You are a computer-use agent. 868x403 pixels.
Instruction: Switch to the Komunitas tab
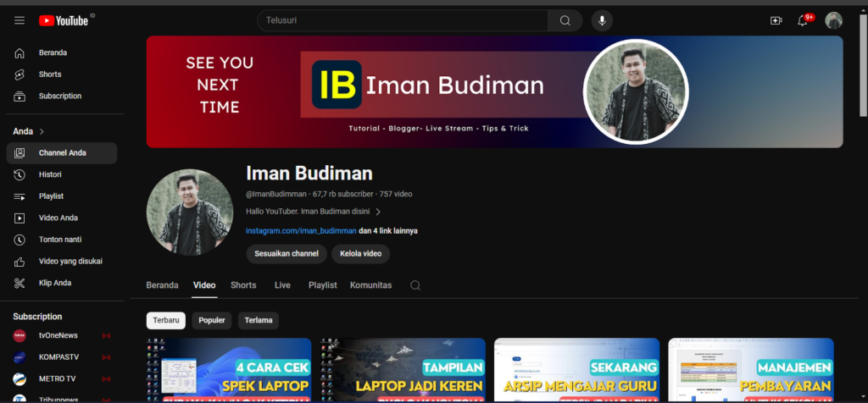[371, 285]
